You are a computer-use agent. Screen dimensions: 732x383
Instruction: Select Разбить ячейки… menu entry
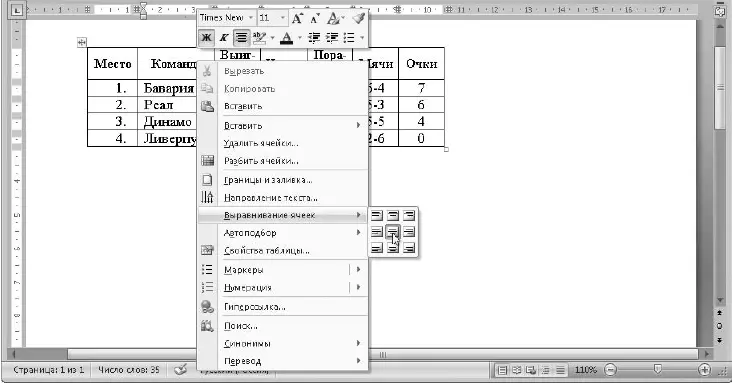(282, 161)
